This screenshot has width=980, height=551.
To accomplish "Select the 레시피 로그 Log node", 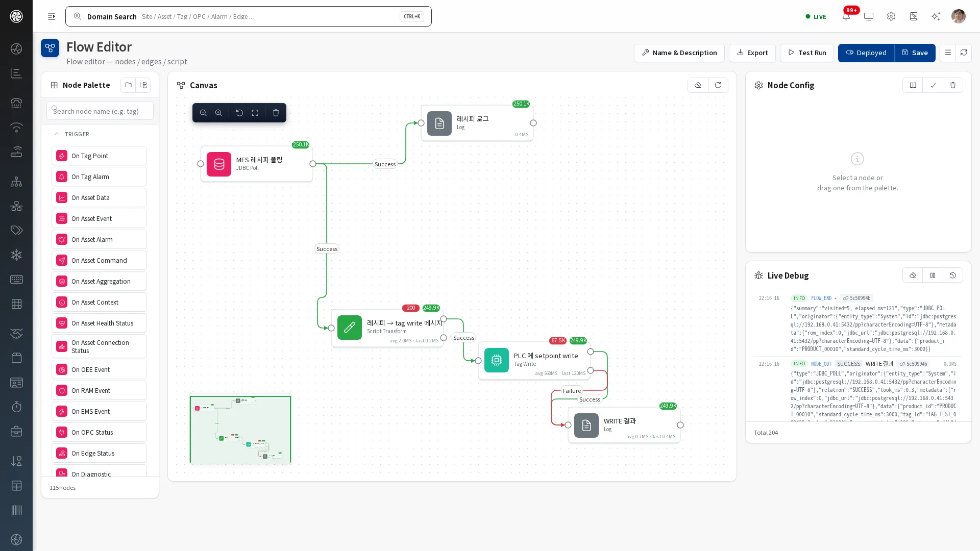I will pyautogui.click(x=477, y=123).
